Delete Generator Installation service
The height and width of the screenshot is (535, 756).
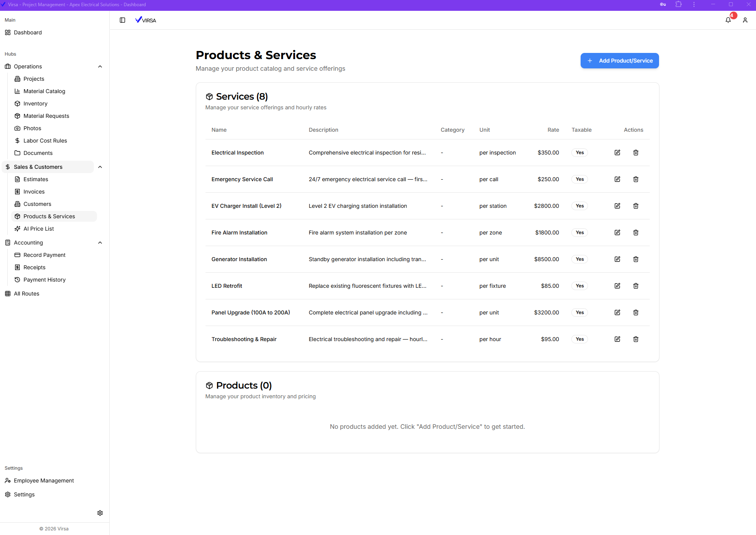click(x=636, y=259)
